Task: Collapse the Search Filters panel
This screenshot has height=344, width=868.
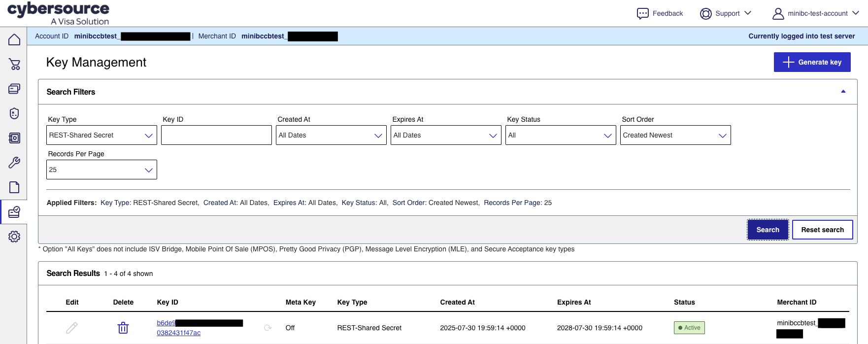Action: (x=843, y=92)
